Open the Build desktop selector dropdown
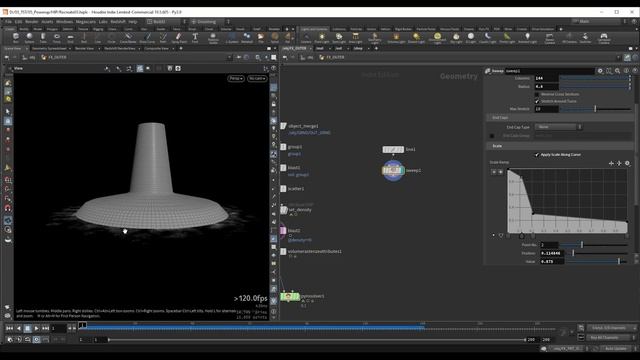 coord(167,22)
